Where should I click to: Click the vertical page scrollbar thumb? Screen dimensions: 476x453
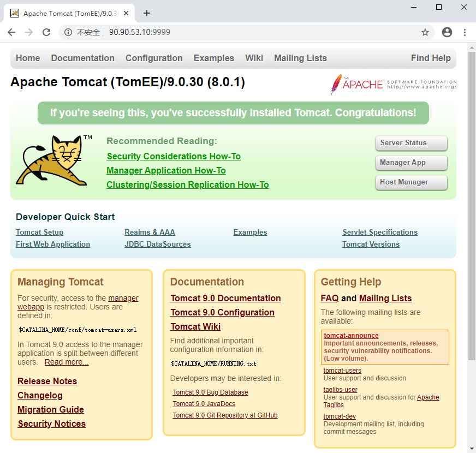472,206
